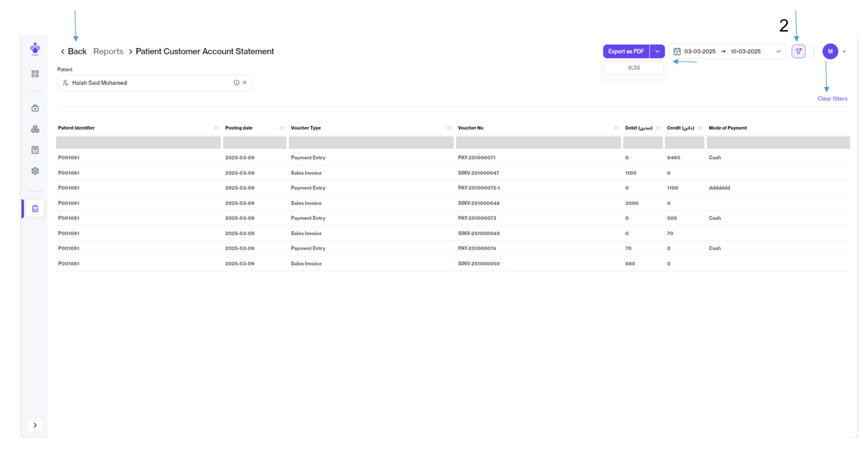Screen dimensions: 868x451
Task: Click the Clear filters link
Action: click(x=832, y=99)
